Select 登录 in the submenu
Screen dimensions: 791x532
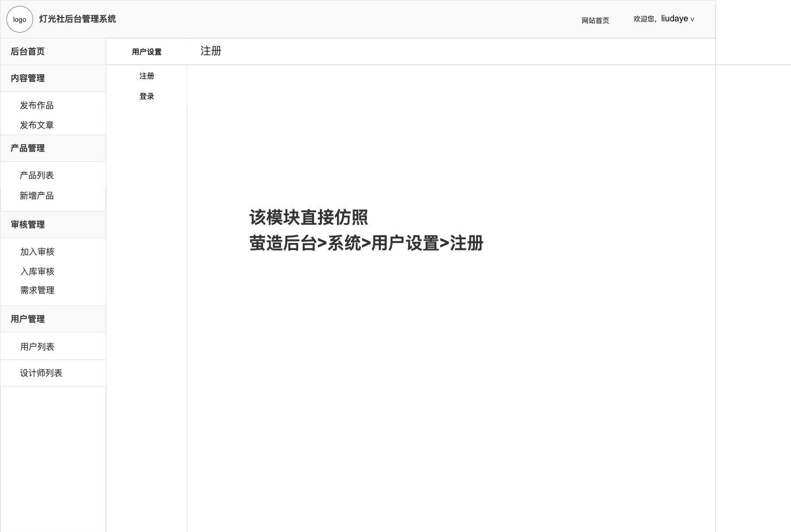[x=147, y=96]
